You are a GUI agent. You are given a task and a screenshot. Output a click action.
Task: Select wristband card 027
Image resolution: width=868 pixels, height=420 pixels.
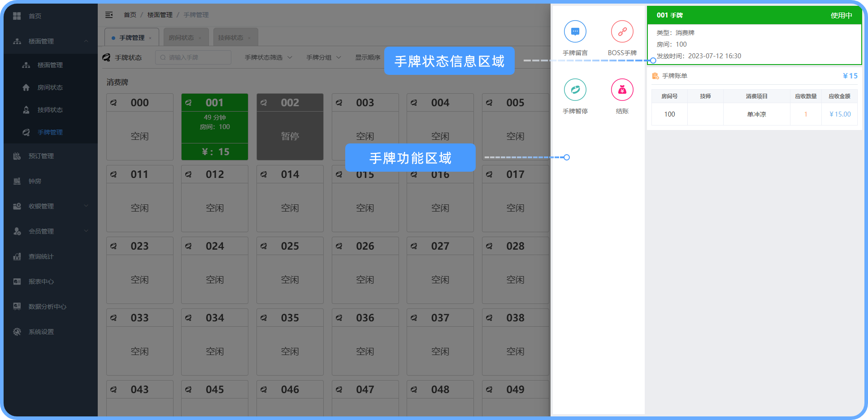[x=440, y=270]
